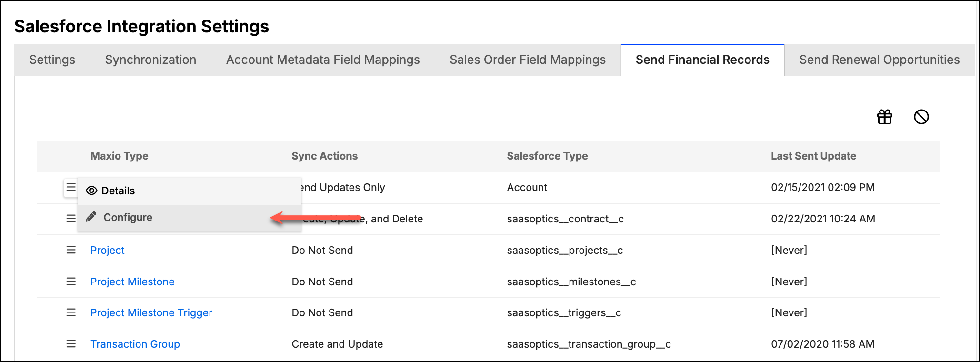This screenshot has height=362, width=980.
Task: Click [Never] in the Project Milestone row
Action: [789, 282]
